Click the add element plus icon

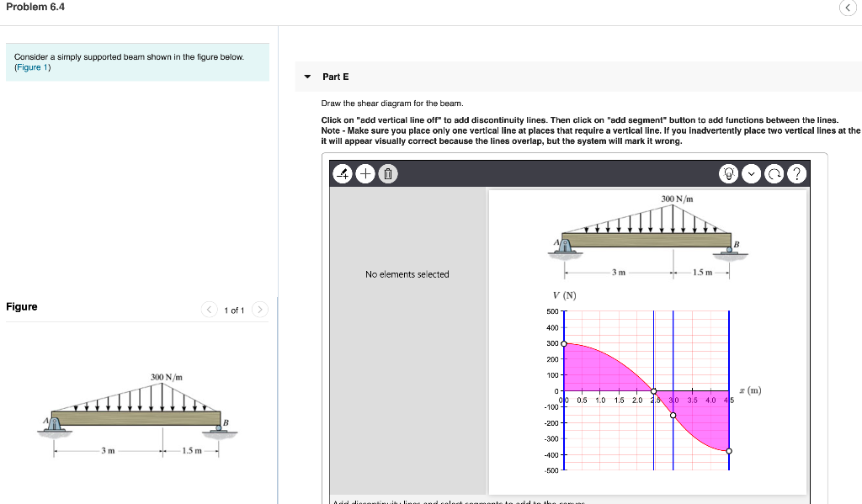pos(365,173)
